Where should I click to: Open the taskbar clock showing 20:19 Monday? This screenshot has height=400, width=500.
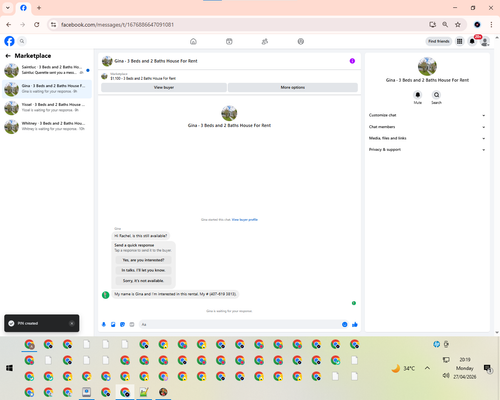(465, 368)
